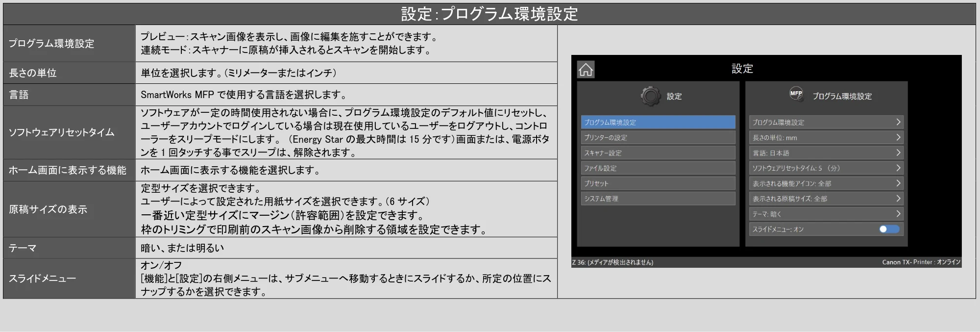980x332 pixels.
Task: Click the 設定 title atop the settings screen
Action: click(742, 69)
